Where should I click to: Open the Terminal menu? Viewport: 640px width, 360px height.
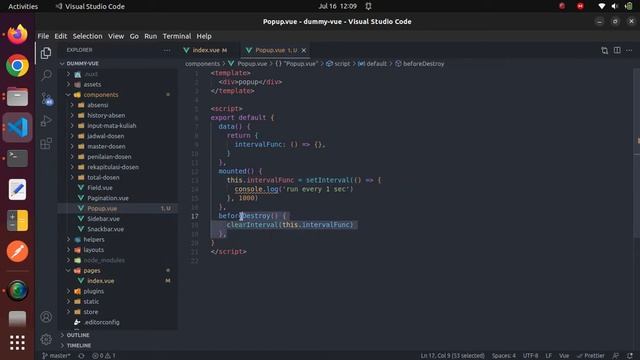tap(177, 36)
